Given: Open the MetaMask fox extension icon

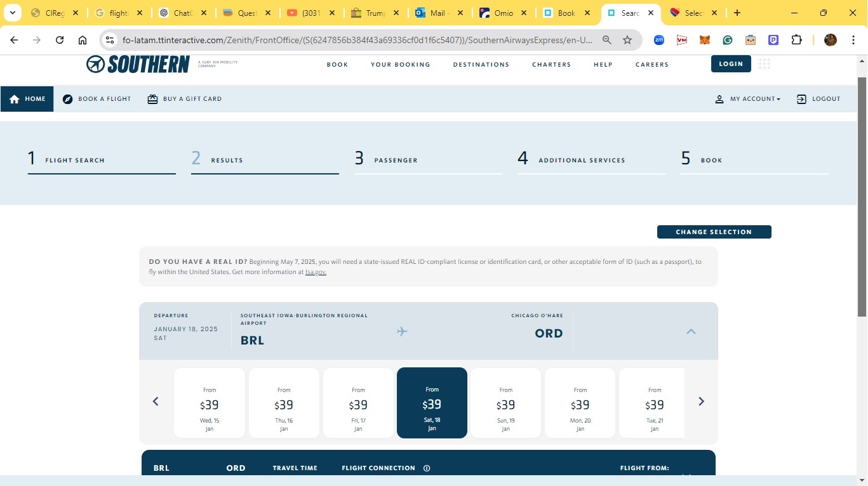Looking at the screenshot, I should coord(705,40).
